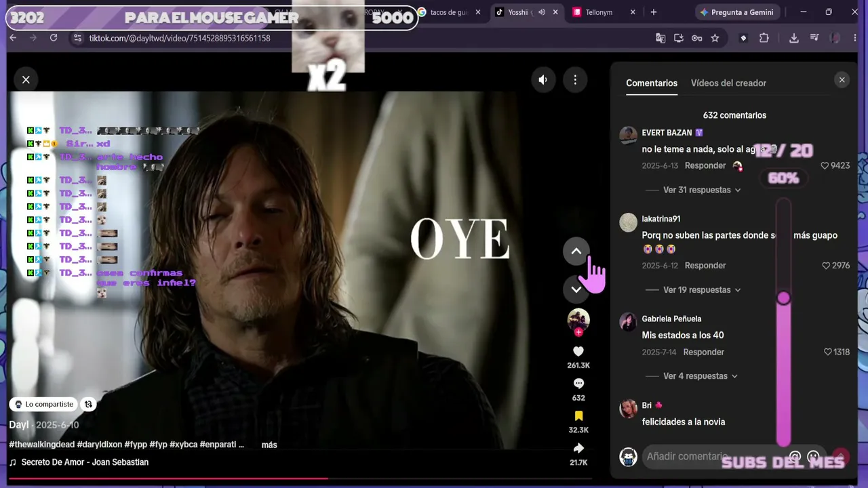This screenshot has height=488, width=868.
Task: Open Chrome downloads icon
Action: coord(794,38)
